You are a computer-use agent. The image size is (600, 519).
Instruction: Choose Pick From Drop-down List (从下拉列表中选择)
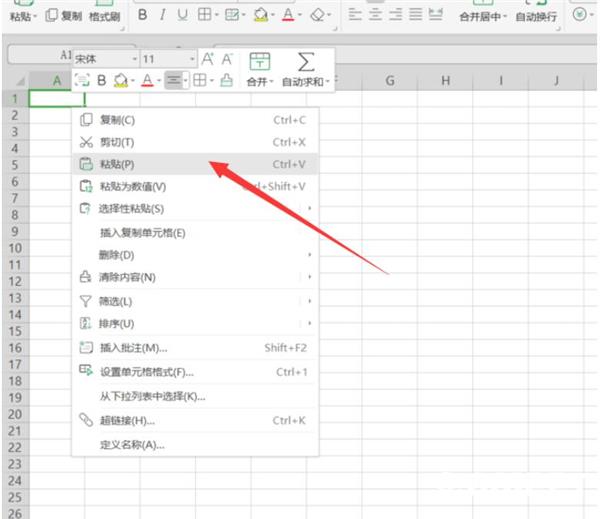tap(195, 396)
